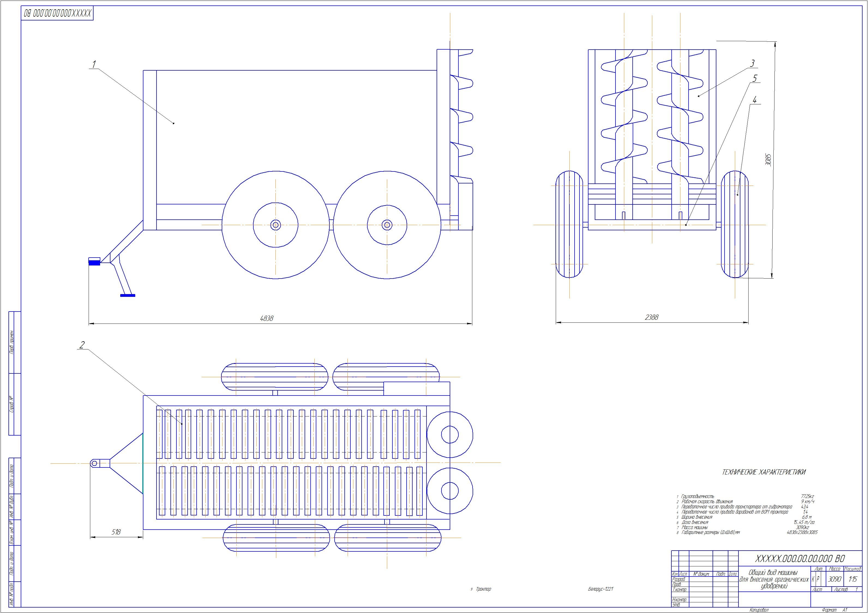Image resolution: width=868 pixels, height=613 pixels.
Task: Select the 4838x2388x3085 overall size value
Action: 802,532
